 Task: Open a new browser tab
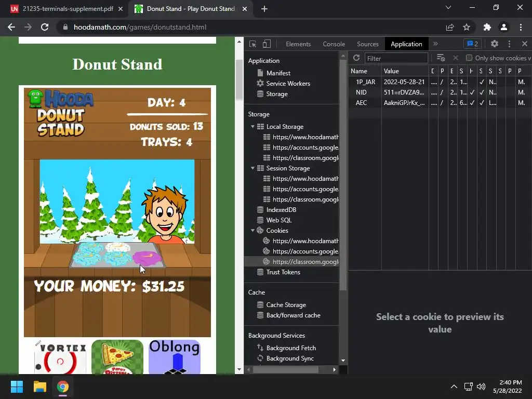point(264,9)
